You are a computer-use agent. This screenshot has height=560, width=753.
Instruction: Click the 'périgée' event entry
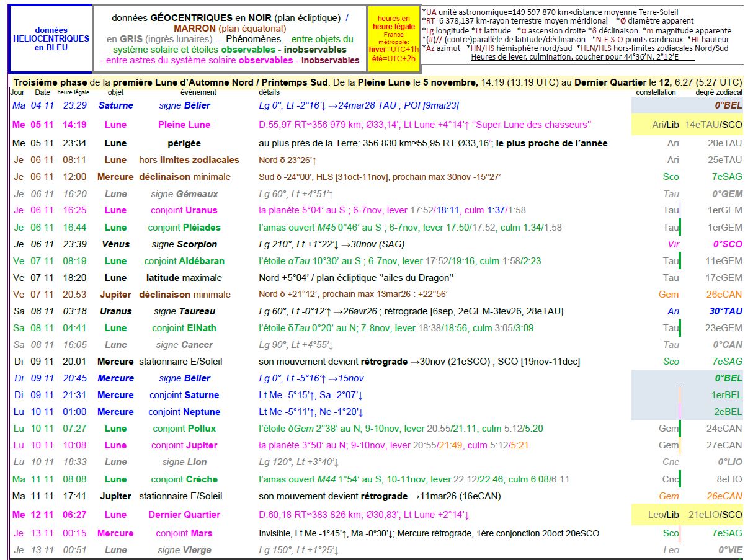pyautogui.click(x=184, y=143)
